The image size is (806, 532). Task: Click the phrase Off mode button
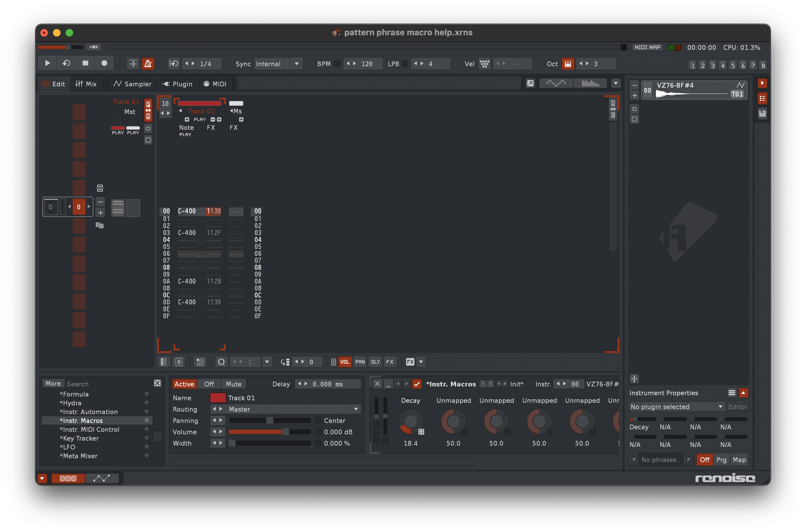tap(704, 460)
